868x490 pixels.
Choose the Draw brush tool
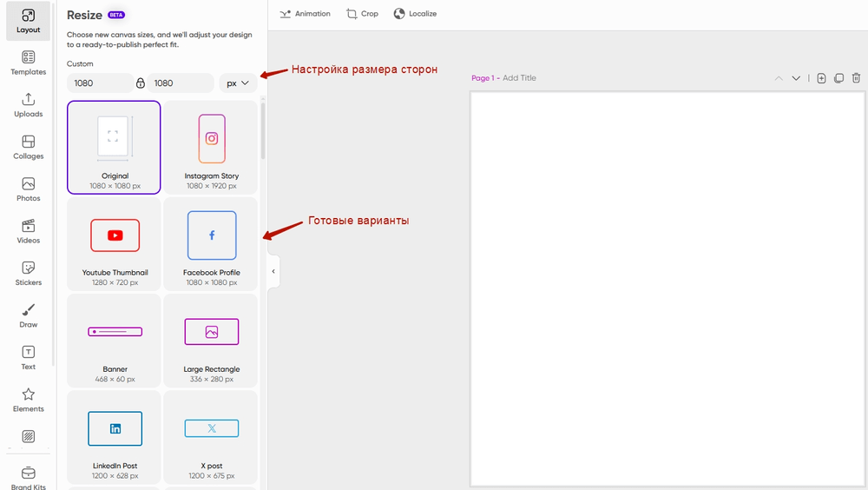pos(29,315)
